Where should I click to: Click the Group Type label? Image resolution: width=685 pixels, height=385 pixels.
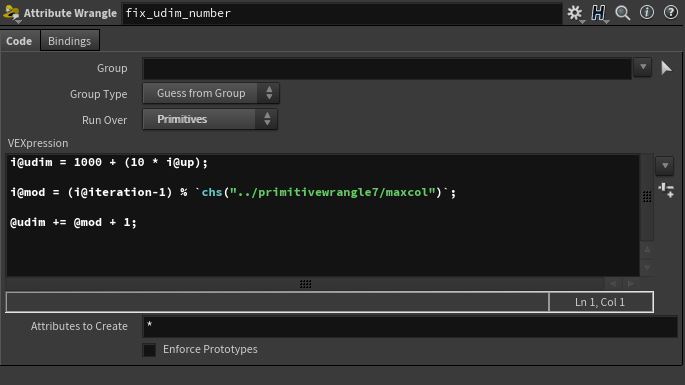(99, 94)
